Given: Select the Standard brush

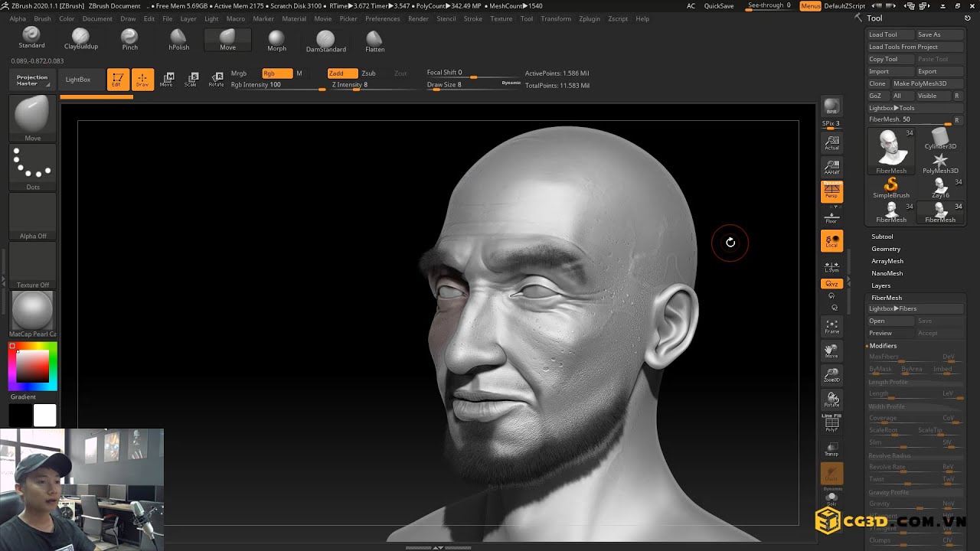Looking at the screenshot, I should pos(31,38).
